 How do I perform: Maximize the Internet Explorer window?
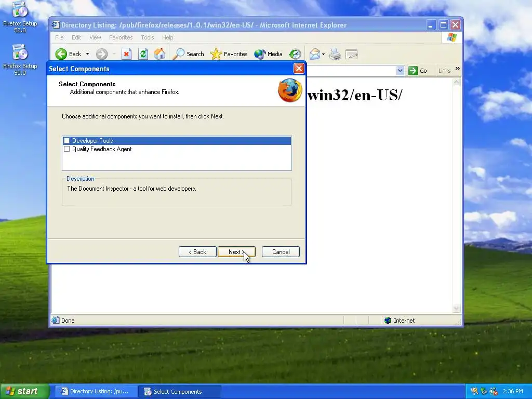point(443,25)
